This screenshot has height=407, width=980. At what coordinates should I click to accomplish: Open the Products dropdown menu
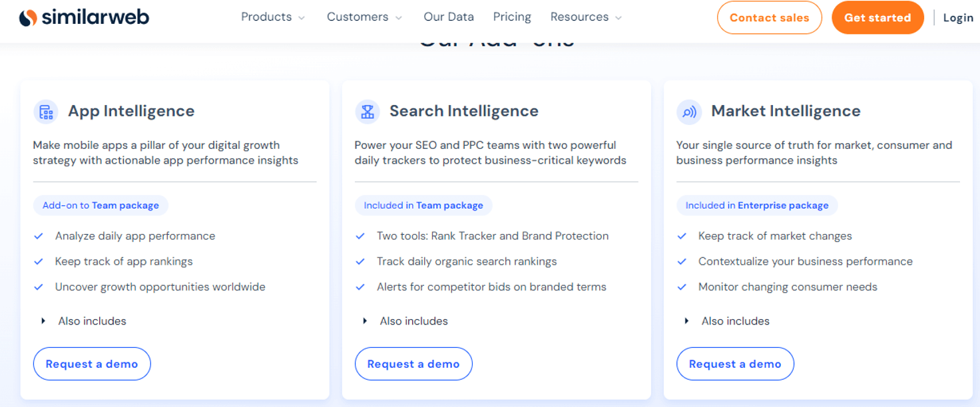coord(273,17)
